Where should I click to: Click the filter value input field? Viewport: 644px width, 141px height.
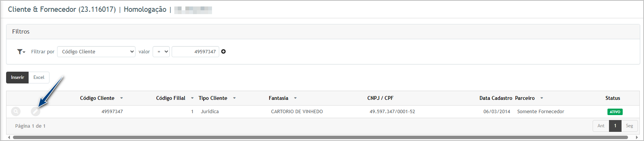pyautogui.click(x=195, y=51)
